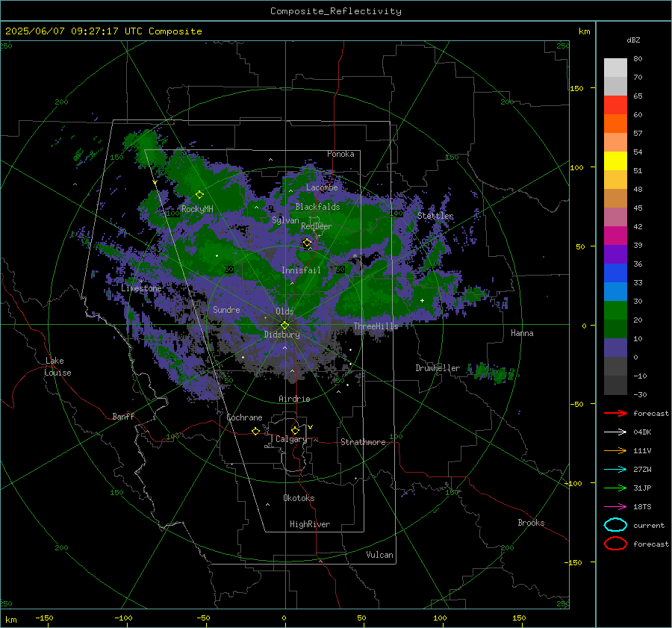Screen dimensions: 672x628
Task: Click the red forecast ellipse symbol
Action: click(x=615, y=544)
